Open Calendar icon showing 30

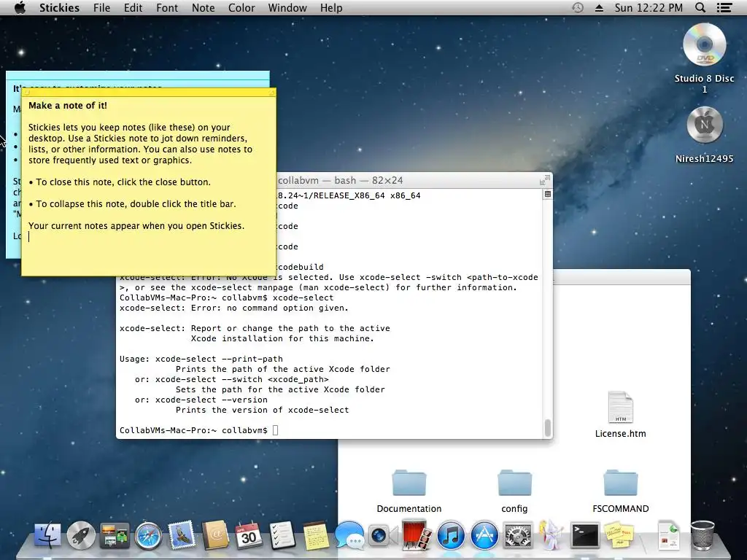[249, 534]
